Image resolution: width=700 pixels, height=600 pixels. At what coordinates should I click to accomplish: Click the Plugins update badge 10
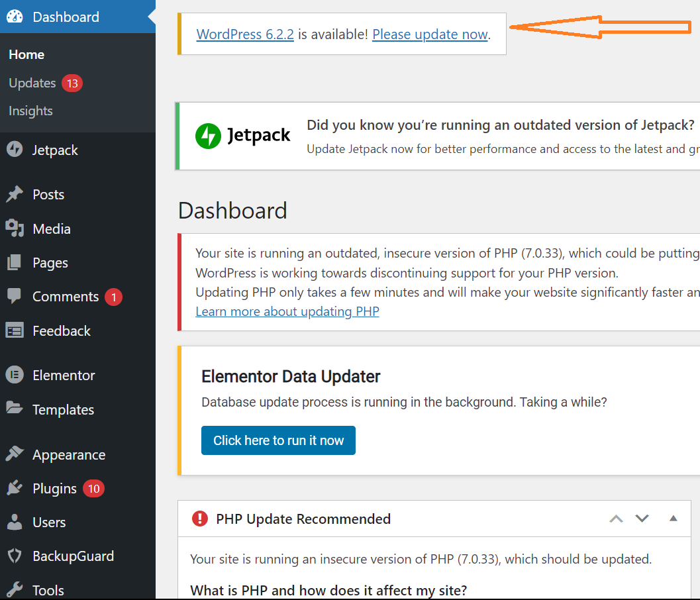tap(93, 488)
